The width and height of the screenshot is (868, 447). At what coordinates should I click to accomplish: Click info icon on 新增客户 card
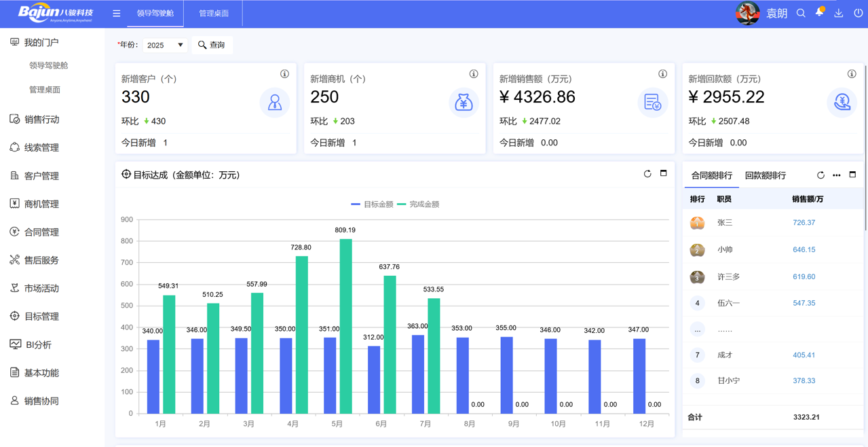pyautogui.click(x=284, y=74)
